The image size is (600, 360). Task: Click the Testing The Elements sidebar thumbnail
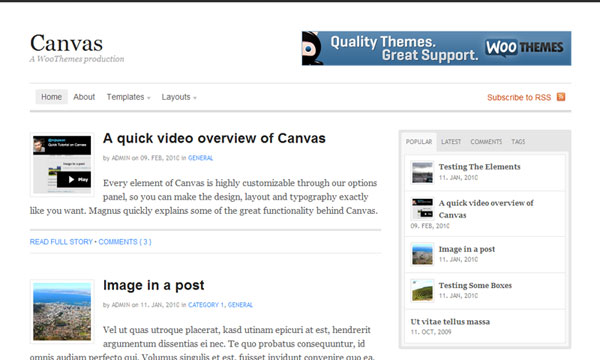[x=422, y=173]
